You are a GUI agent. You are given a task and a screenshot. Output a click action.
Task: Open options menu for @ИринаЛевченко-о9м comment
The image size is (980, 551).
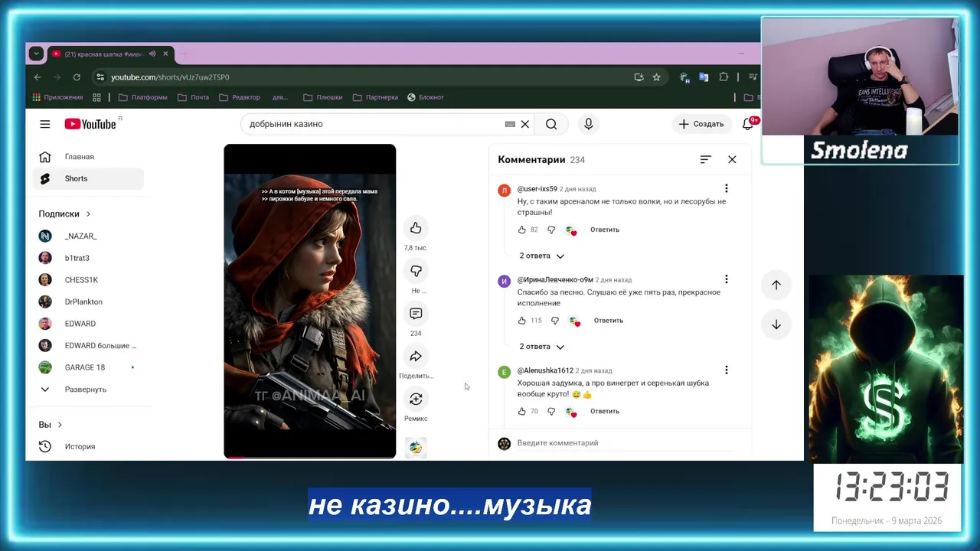727,279
